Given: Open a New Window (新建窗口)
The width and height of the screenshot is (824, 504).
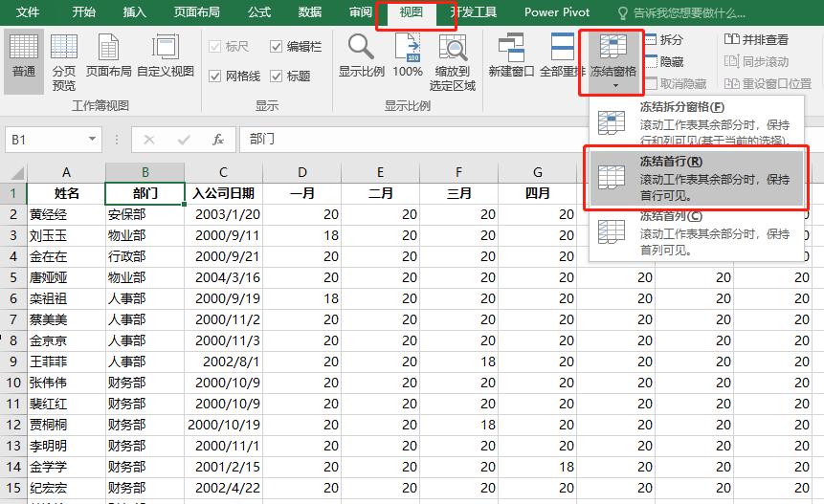Looking at the screenshot, I should click(x=511, y=55).
